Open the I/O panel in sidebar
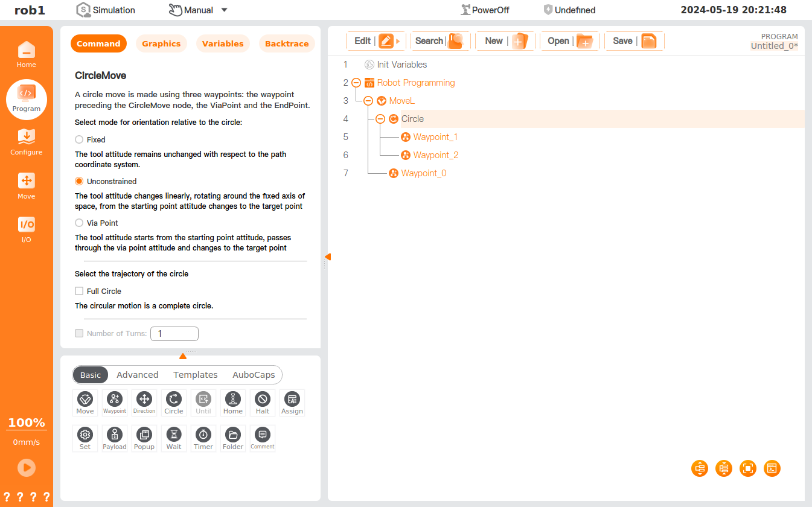This screenshot has height=507, width=812. (x=27, y=229)
